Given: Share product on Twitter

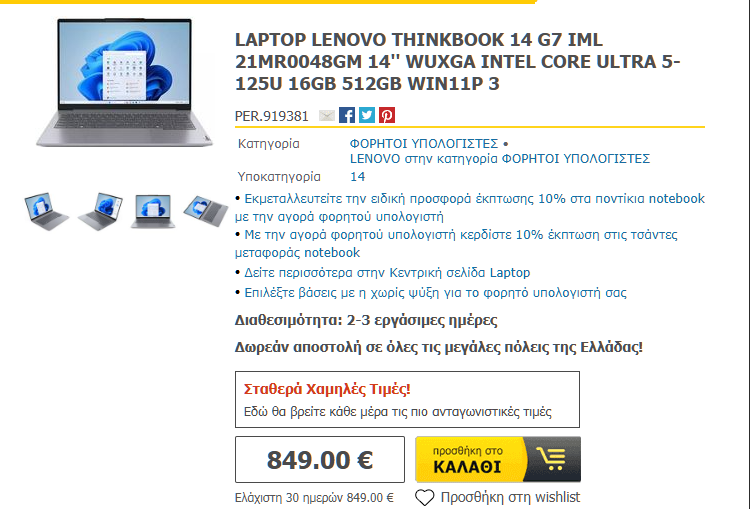Looking at the screenshot, I should [x=367, y=115].
